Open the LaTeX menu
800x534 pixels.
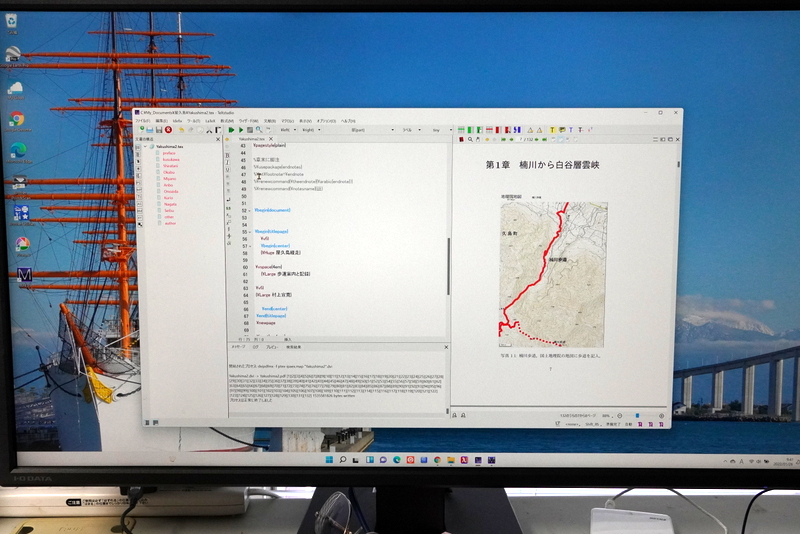coord(210,121)
